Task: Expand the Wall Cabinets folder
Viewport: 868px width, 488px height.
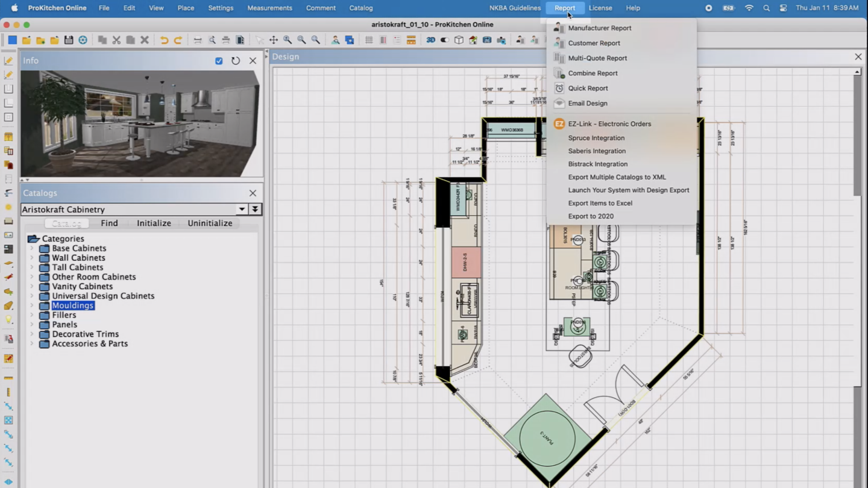Action: coord(32,258)
